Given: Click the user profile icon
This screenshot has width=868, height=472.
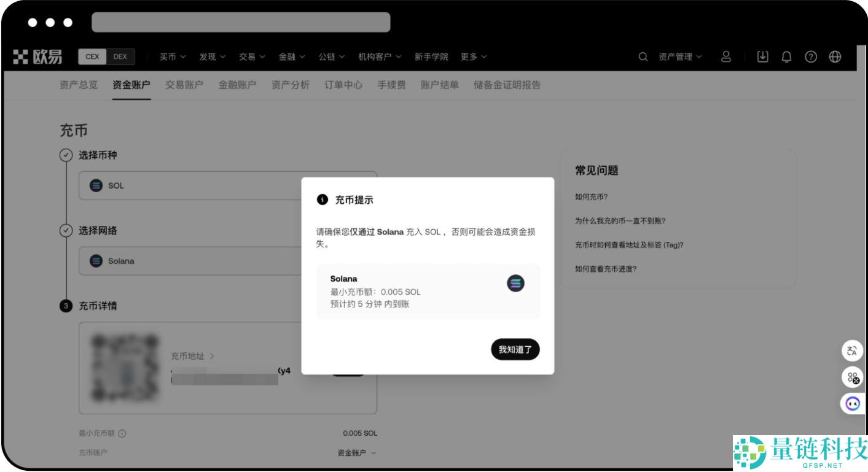Looking at the screenshot, I should coord(727,56).
